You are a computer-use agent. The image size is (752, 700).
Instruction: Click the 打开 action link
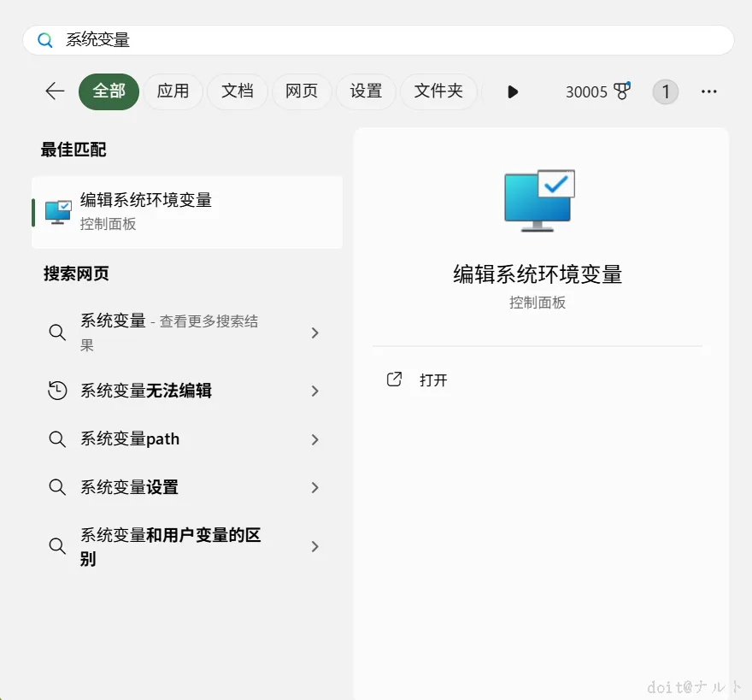pos(432,379)
